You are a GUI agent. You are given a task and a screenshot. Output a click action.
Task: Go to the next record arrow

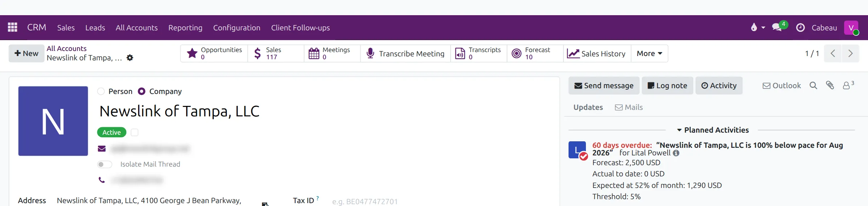point(851,53)
